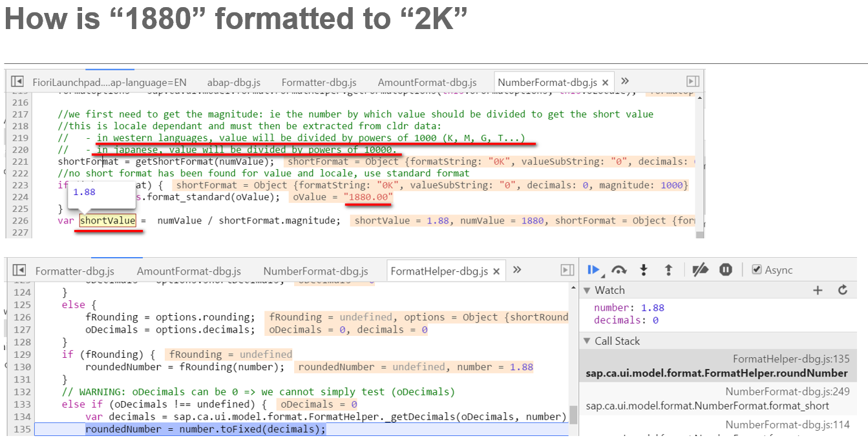Show navigator in lower source panel
868x447 pixels.
[20, 271]
